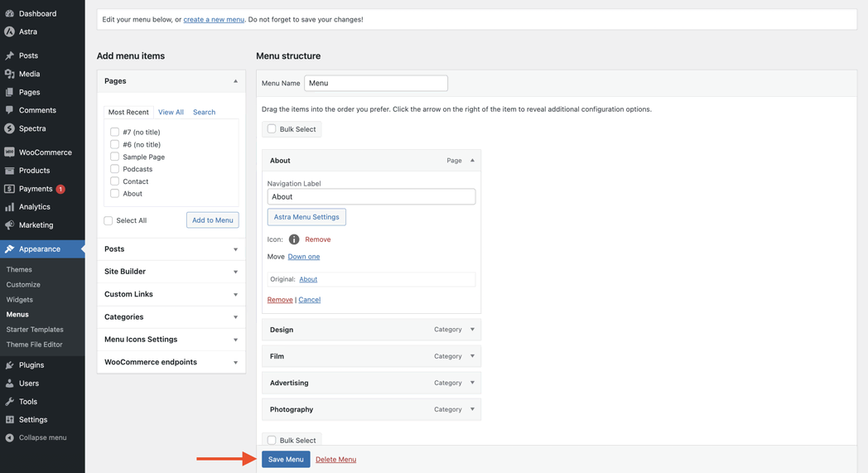Expand the Design category menu item
868x473 pixels.
(x=472, y=330)
